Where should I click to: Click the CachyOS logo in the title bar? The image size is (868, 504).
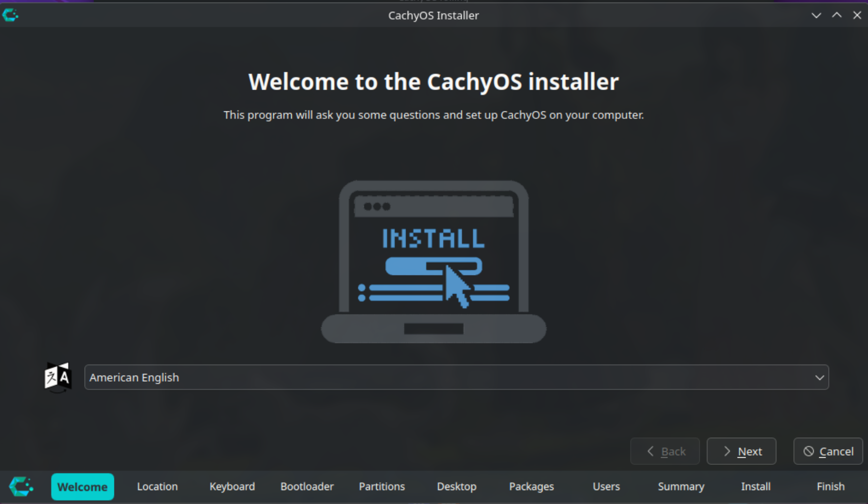[10, 15]
